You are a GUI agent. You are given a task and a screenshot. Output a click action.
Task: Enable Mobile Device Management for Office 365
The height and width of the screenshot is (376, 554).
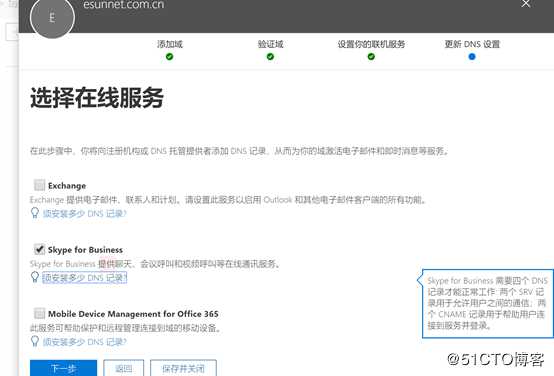point(39,313)
